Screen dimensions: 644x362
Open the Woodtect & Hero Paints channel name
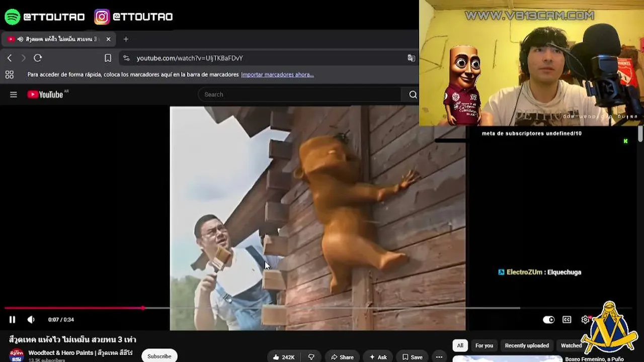[x=80, y=353]
